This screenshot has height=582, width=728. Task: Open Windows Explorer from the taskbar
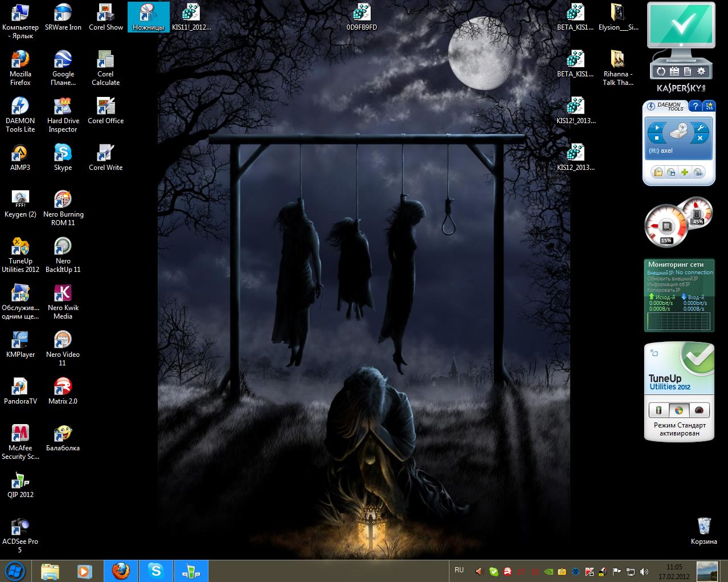(x=50, y=571)
